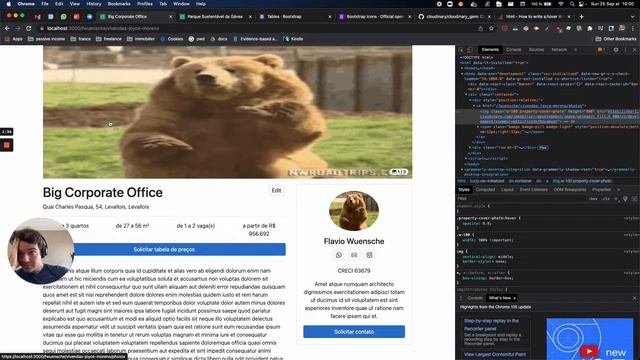
Task: Close the DevTools panel
Action: point(635,50)
